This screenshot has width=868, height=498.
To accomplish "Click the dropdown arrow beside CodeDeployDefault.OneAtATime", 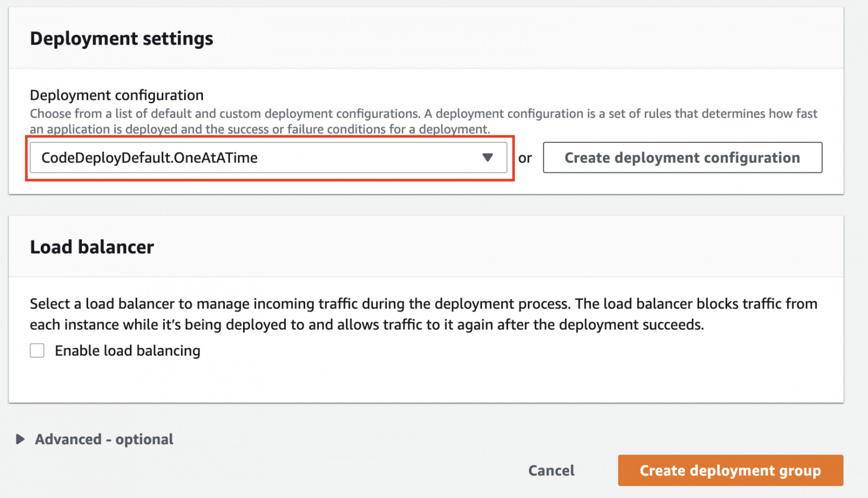I will [x=487, y=158].
